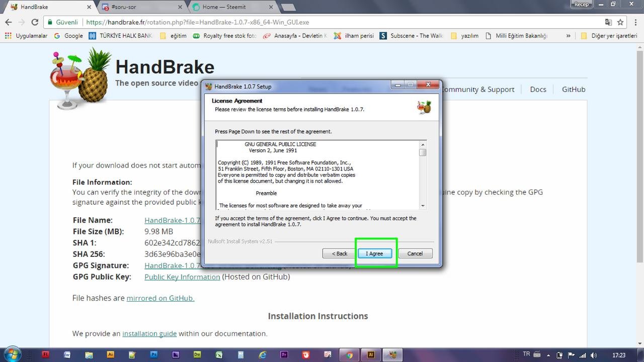Reload the current page
Viewport: 644px width, 362px height.
point(35,22)
